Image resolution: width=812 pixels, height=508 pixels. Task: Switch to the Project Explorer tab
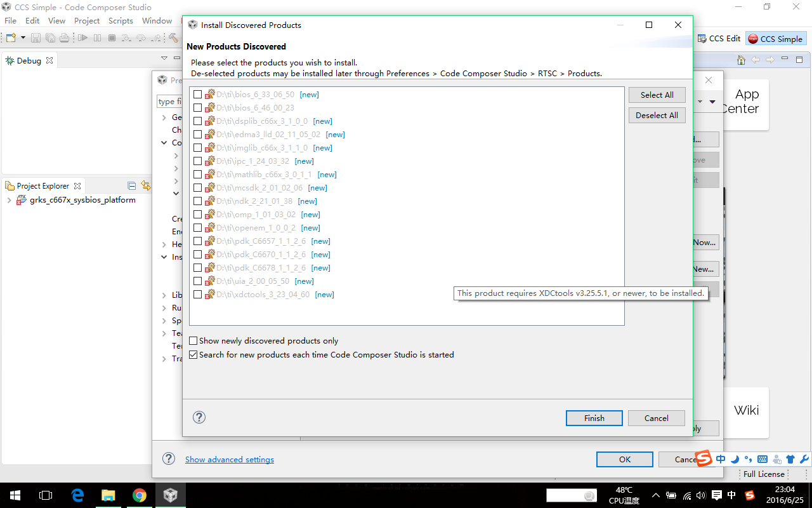(x=43, y=186)
